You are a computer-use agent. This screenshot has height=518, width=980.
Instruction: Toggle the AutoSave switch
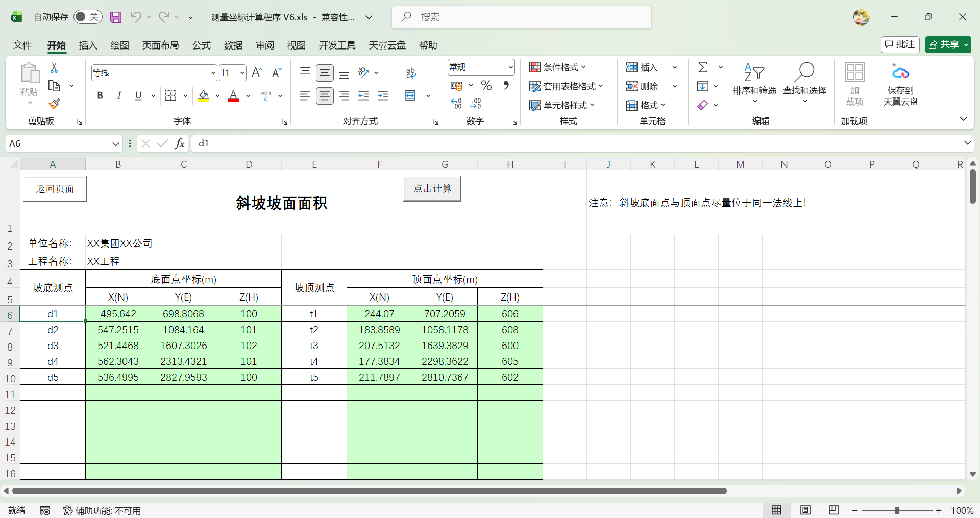(88, 17)
